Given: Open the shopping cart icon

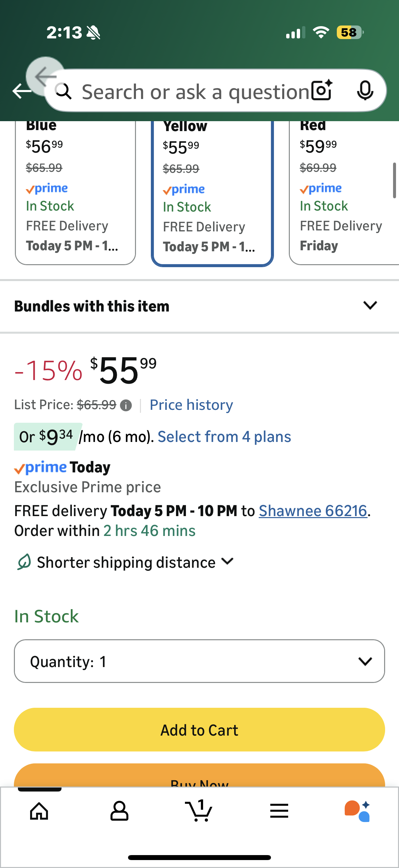Looking at the screenshot, I should pos(199,811).
